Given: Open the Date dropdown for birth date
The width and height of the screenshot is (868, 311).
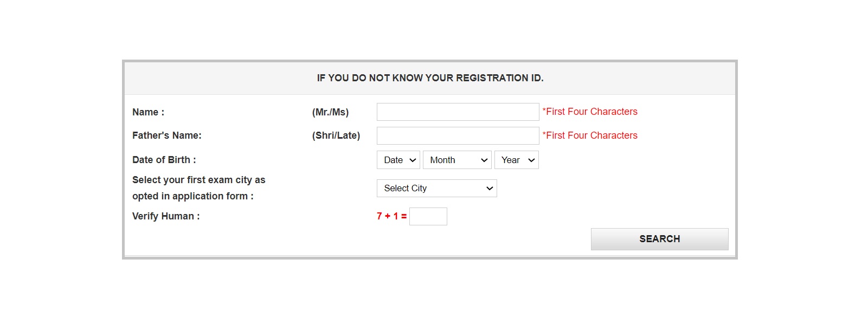Looking at the screenshot, I should 398,160.
